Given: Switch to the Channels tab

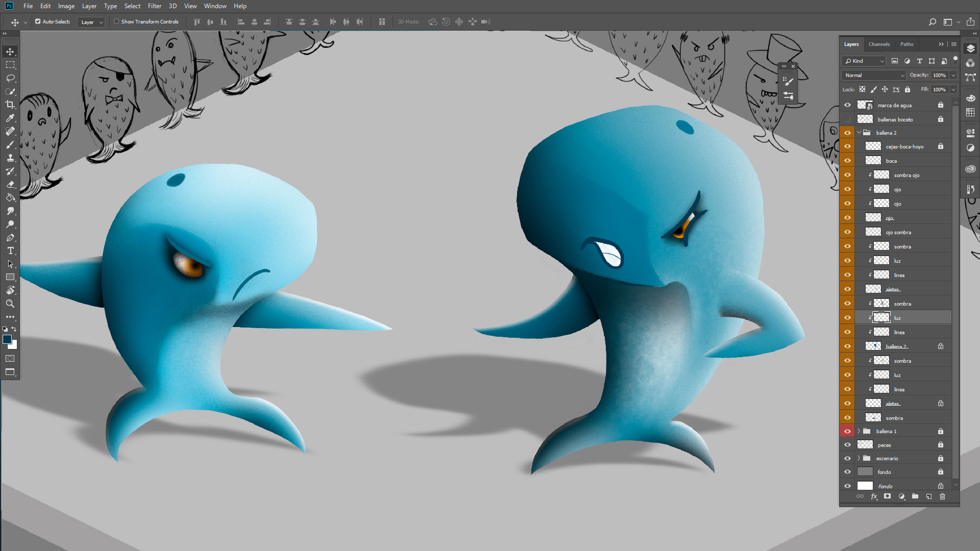Looking at the screenshot, I should [x=879, y=44].
